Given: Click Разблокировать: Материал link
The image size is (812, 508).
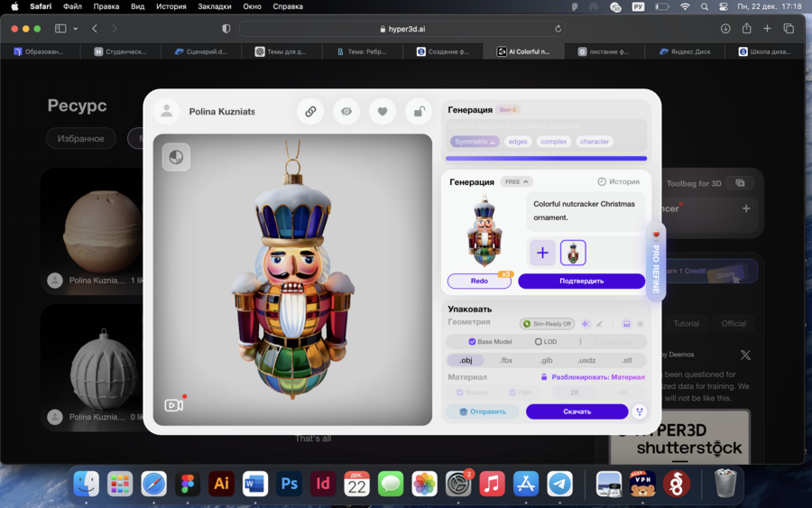Looking at the screenshot, I should pos(593,377).
